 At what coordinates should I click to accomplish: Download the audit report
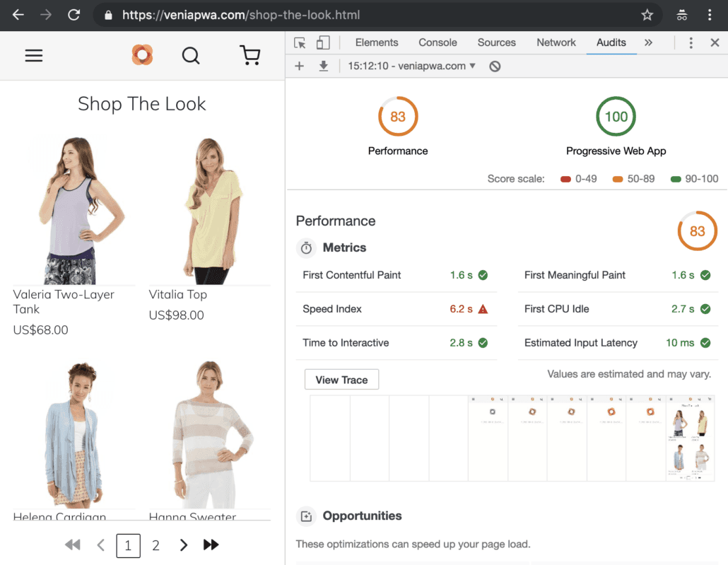(x=324, y=66)
